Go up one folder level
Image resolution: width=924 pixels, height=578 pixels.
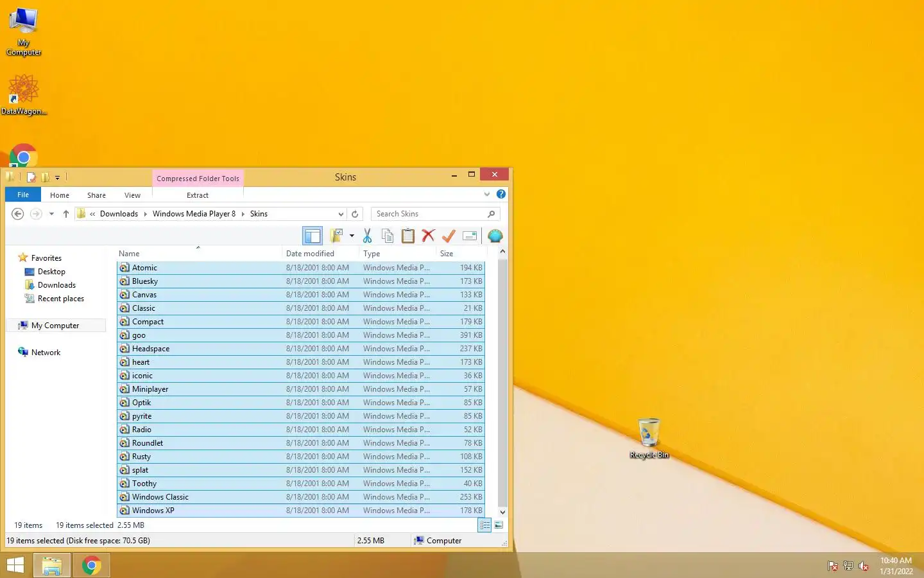pyautogui.click(x=65, y=214)
